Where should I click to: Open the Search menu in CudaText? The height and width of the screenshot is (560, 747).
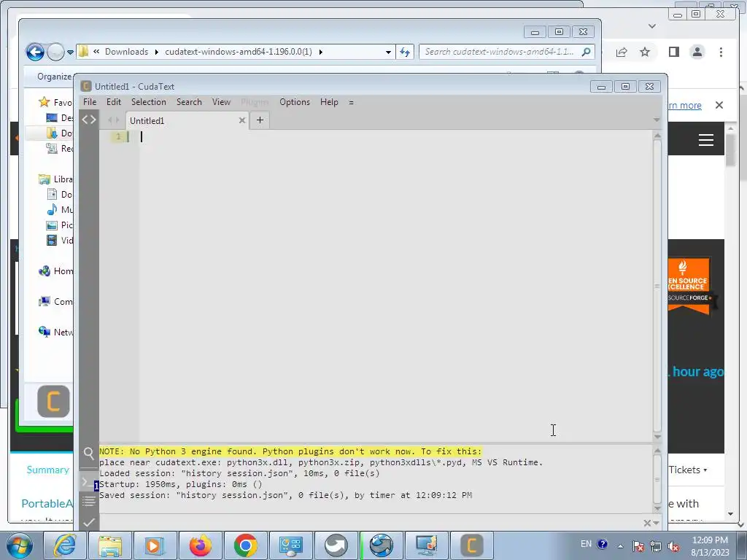tap(189, 102)
